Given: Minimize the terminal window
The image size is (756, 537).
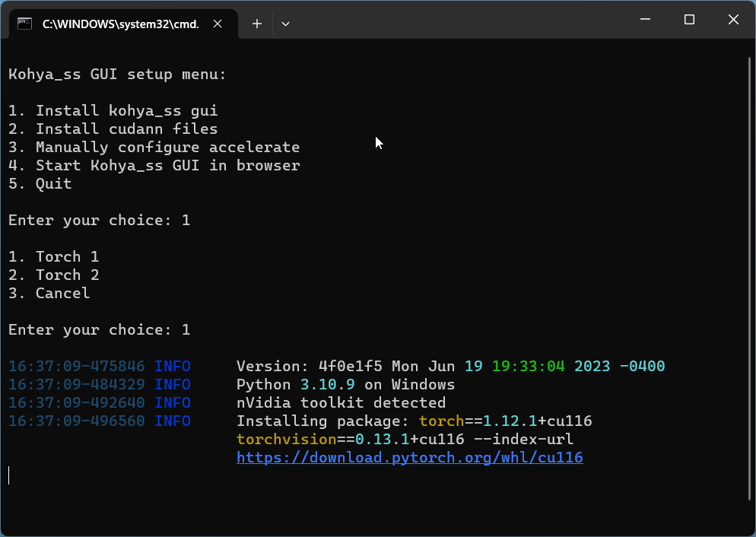Looking at the screenshot, I should pos(645,20).
